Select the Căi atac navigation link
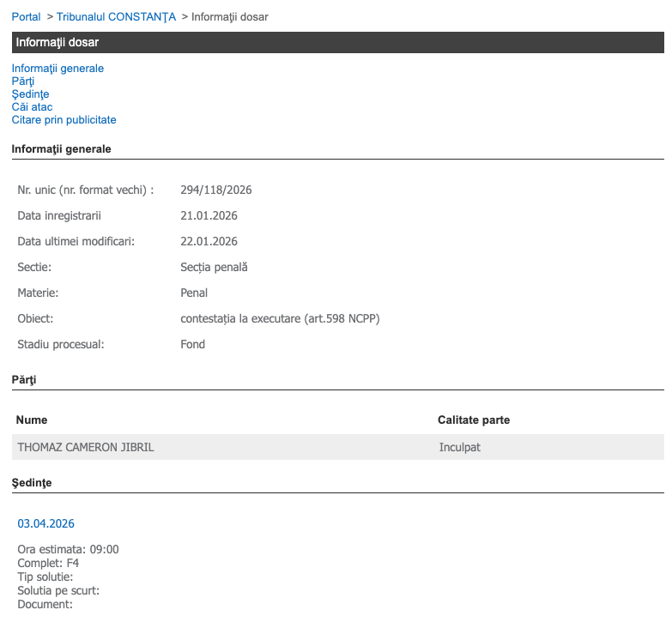This screenshot has height=622, width=672. 32,107
